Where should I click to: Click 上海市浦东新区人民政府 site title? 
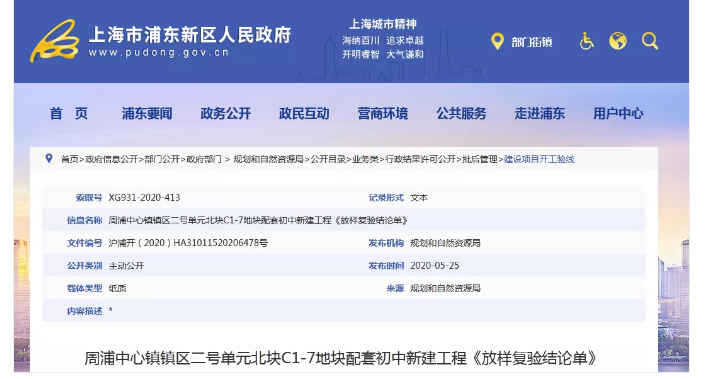[190, 35]
